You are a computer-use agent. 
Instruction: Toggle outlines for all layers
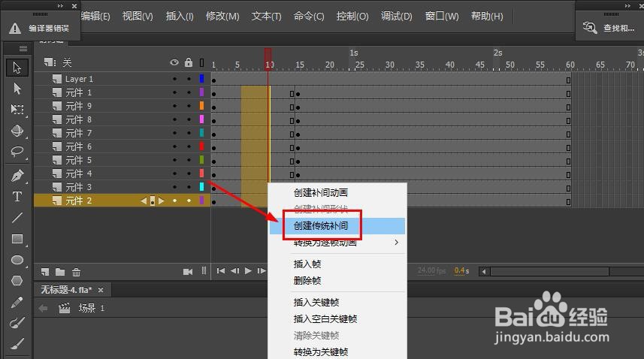click(x=201, y=62)
